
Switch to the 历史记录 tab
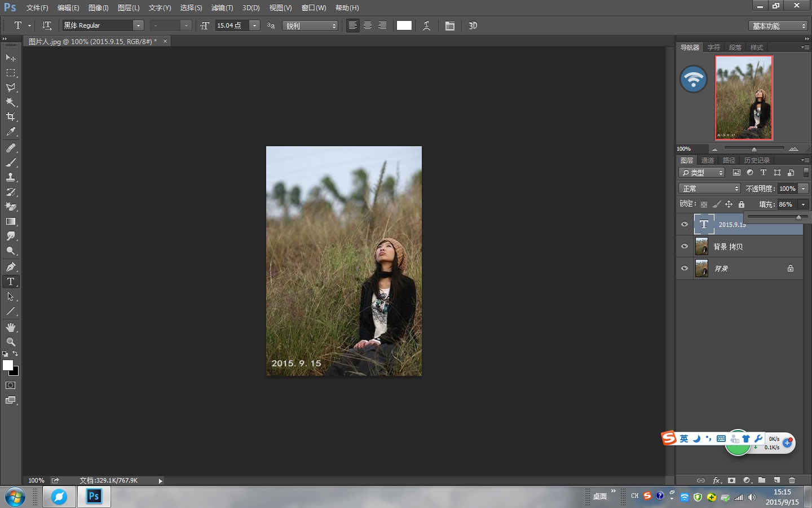757,160
